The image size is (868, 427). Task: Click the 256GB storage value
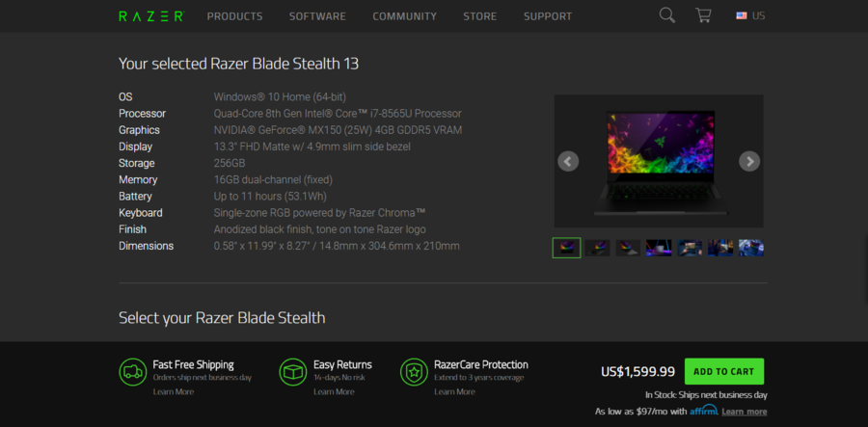click(230, 163)
